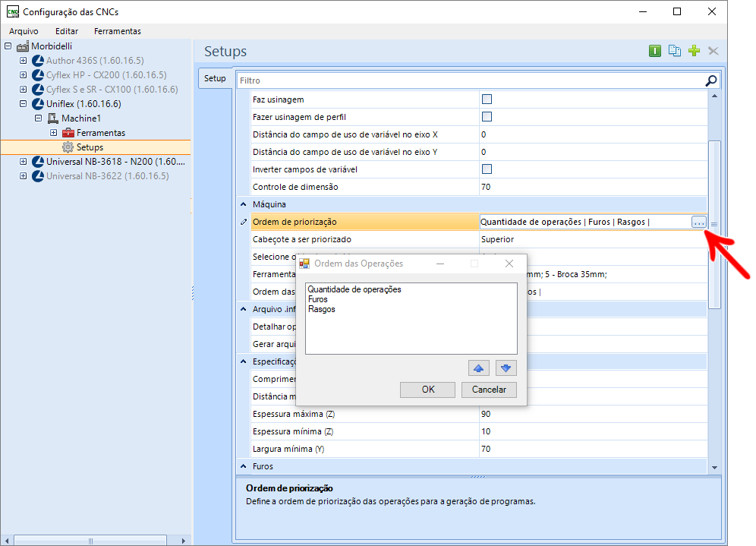Click the green info icon in Setups header
This screenshot has height=546, width=756.
pyautogui.click(x=655, y=51)
